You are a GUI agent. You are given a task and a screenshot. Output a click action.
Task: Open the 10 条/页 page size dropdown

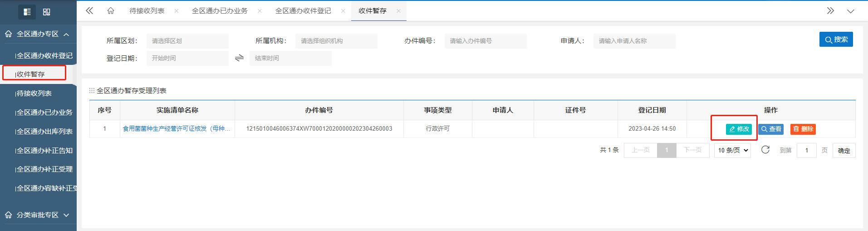732,150
